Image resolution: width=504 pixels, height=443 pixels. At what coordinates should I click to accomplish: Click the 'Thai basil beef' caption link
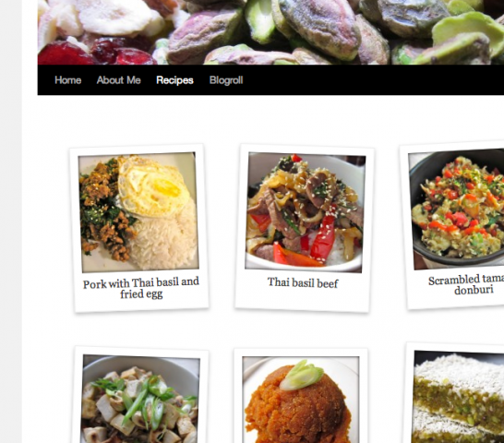(x=303, y=283)
